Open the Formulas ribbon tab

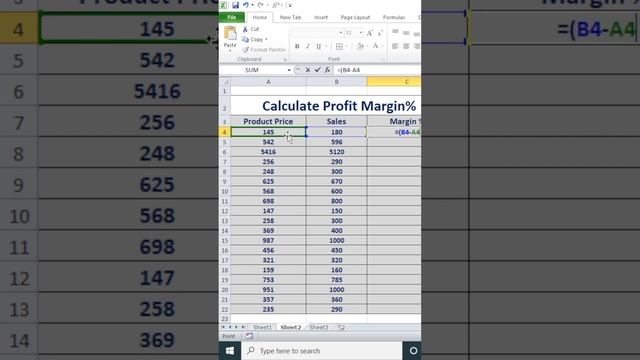(394, 17)
